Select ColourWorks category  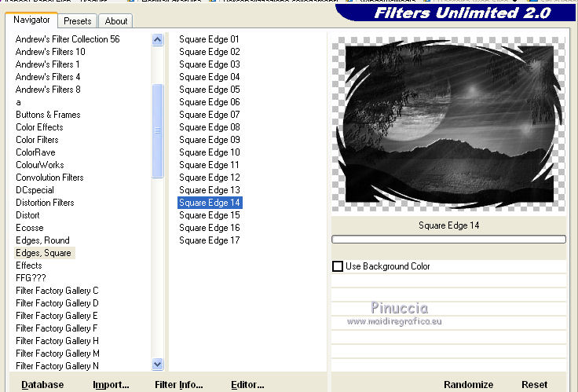(40, 165)
